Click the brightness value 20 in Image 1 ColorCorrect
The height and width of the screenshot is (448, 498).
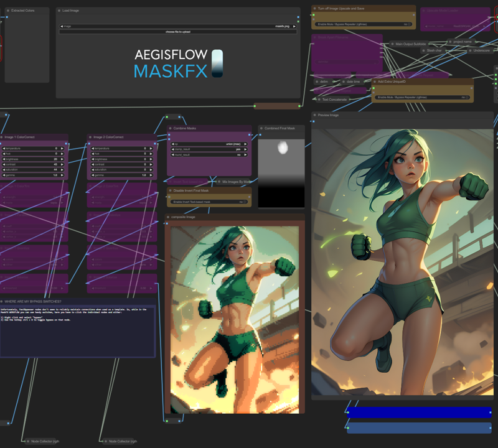coord(55,159)
